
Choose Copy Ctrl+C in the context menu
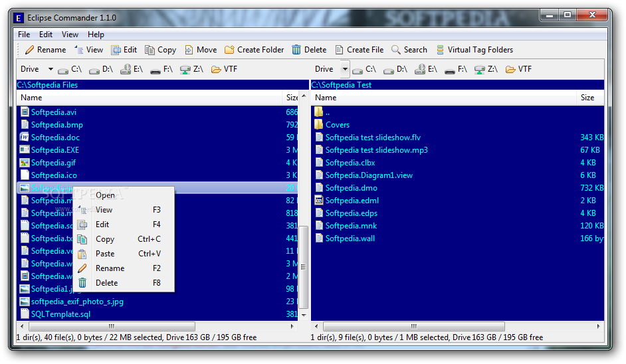click(124, 240)
